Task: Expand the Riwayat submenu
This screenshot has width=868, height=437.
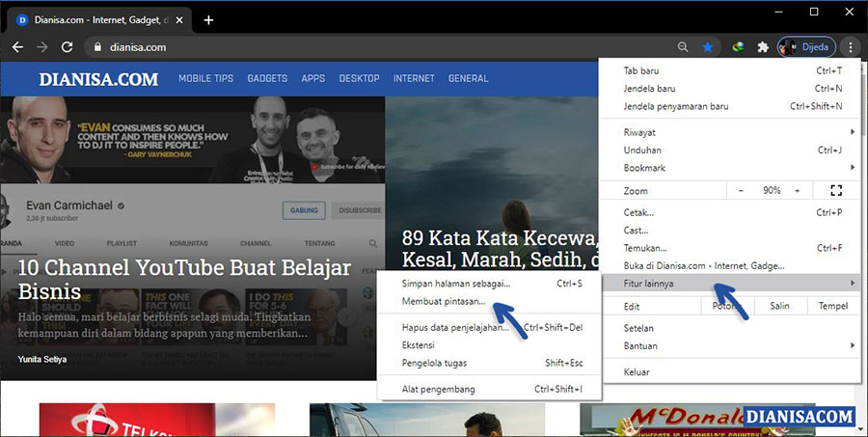Action: (x=730, y=132)
